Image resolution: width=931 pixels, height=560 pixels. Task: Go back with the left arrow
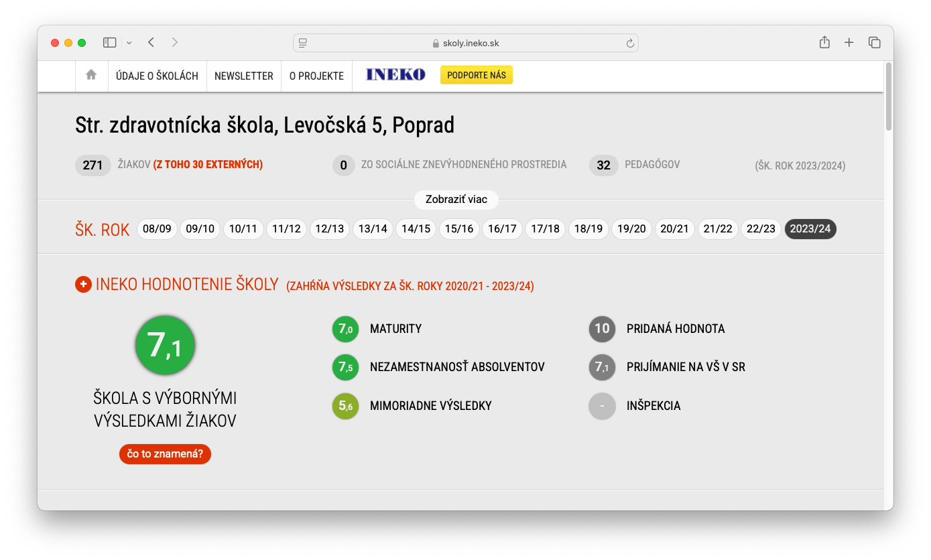[151, 42]
